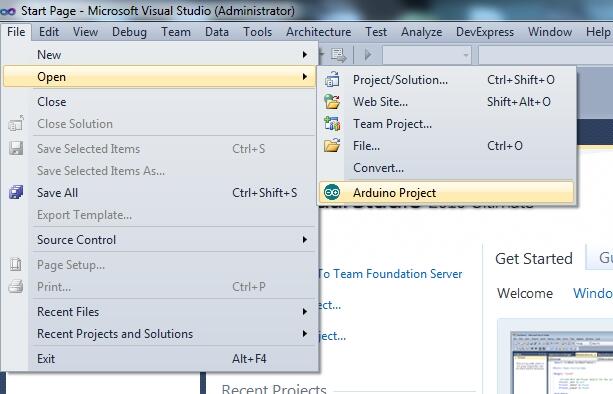Click the Save Selected Items floppy icon
The height and width of the screenshot is (394, 613).
pyautogui.click(x=16, y=149)
